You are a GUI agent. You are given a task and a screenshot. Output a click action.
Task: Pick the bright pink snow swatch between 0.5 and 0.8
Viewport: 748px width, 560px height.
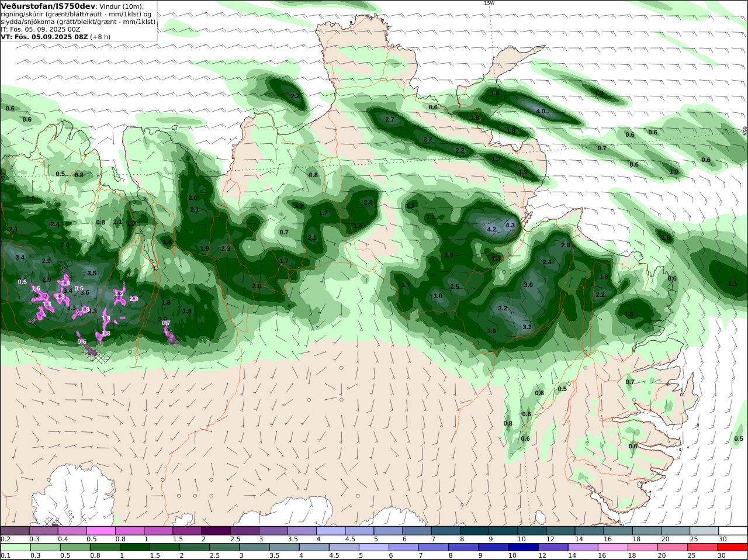tap(101, 531)
